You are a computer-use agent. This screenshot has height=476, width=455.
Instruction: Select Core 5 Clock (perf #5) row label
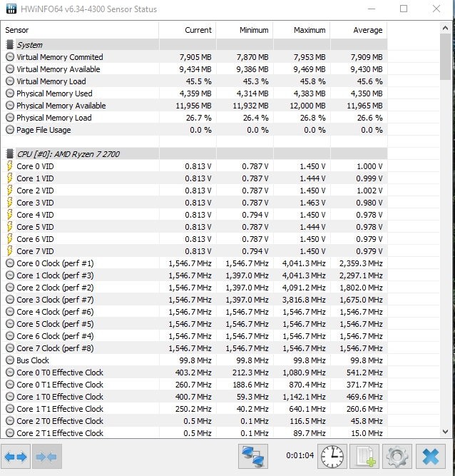(55, 324)
